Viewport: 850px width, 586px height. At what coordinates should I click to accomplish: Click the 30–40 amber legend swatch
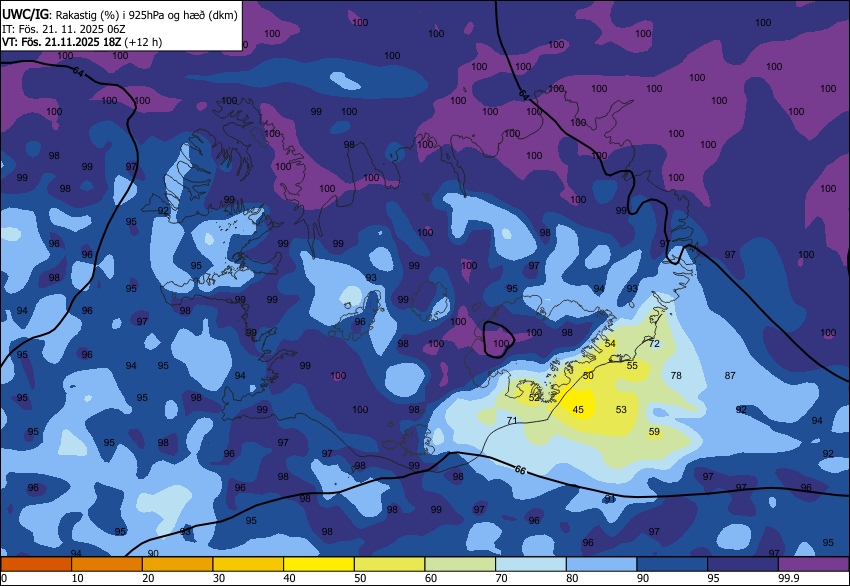pos(248,564)
